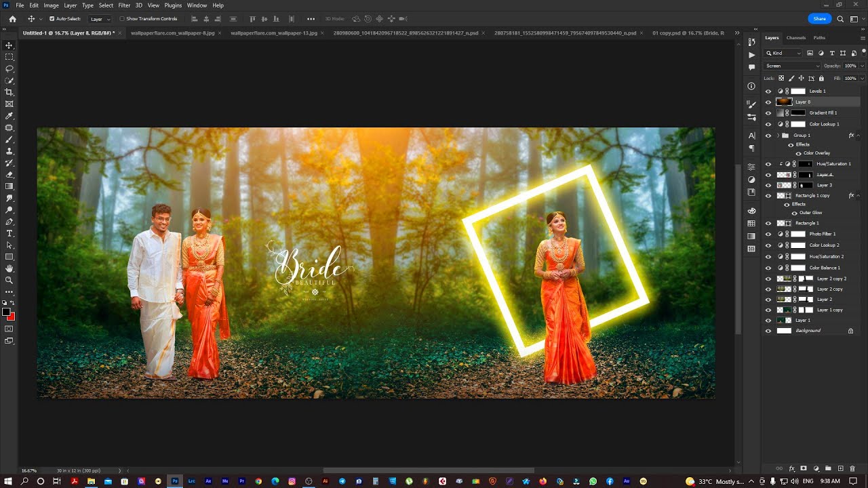Open the Kind filter dropdown
Viewport: 868px width, 488px height.
coord(783,53)
